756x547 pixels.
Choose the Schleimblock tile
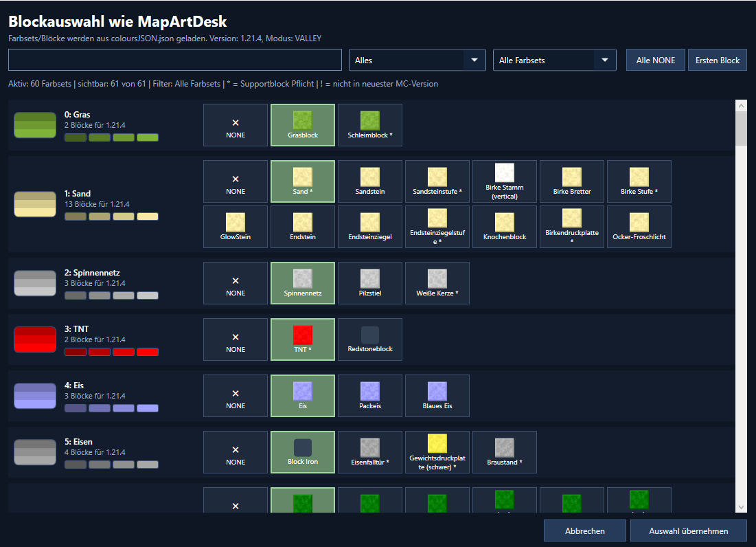[370, 125]
